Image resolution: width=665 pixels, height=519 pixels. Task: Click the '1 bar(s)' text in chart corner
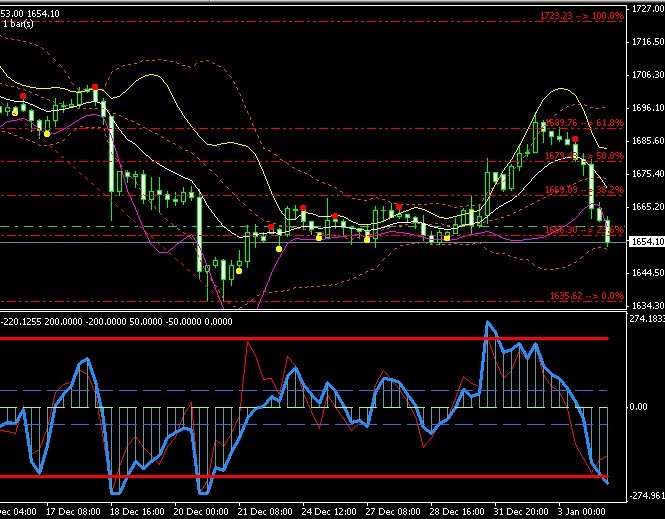tap(17, 23)
